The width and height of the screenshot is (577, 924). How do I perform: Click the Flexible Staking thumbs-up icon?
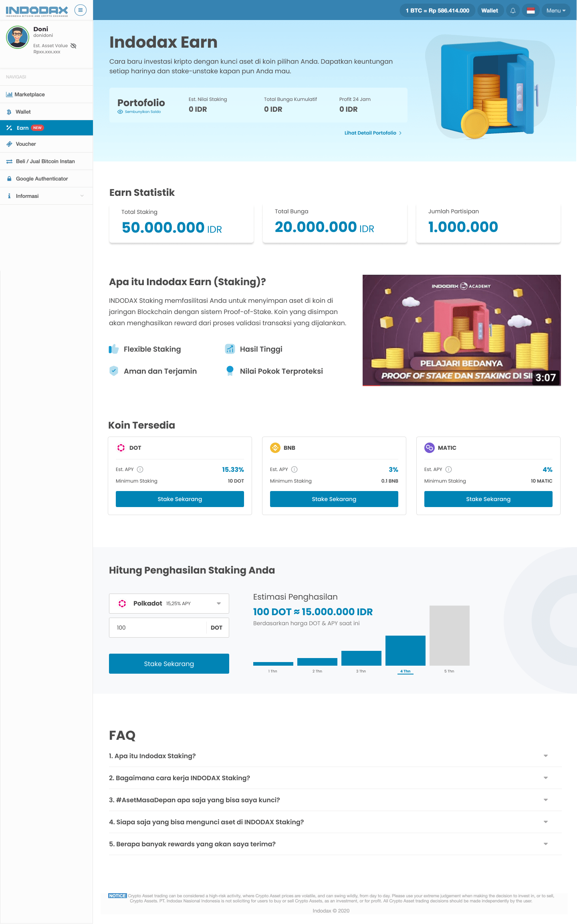[x=114, y=349]
